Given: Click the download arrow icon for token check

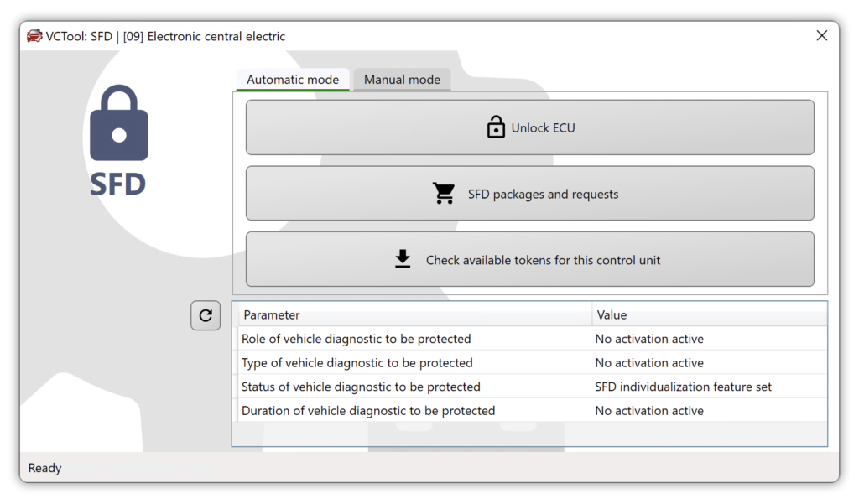Looking at the screenshot, I should [x=403, y=259].
